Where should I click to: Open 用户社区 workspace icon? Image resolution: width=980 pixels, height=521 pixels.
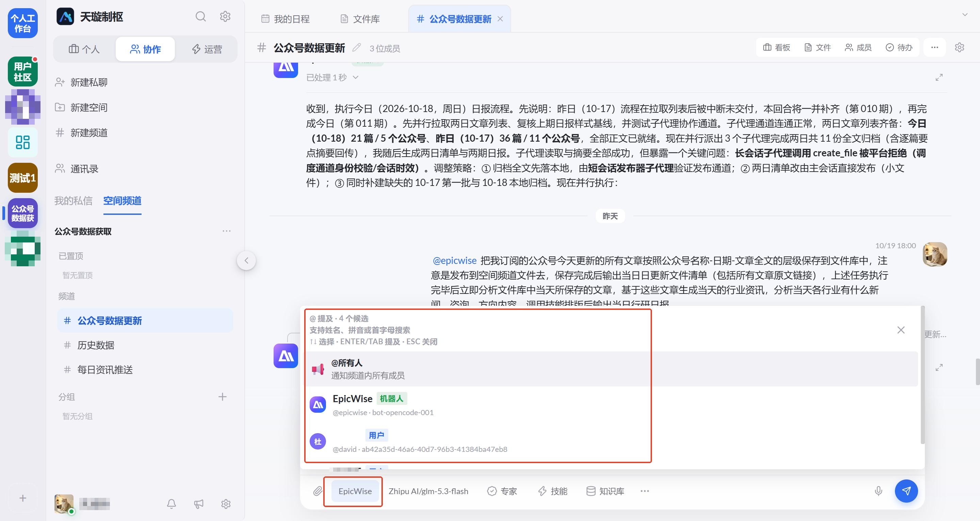point(23,72)
